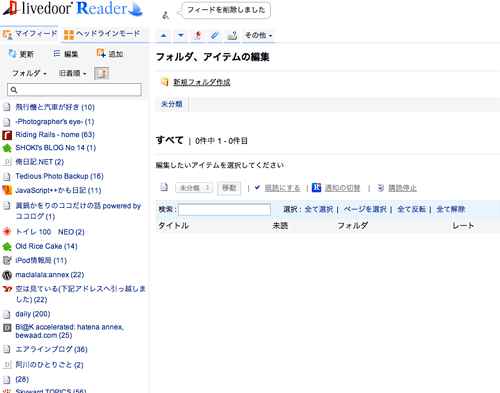This screenshot has width=500, height=393.
Task: Click the 新規フォルダ作成 link
Action: [202, 82]
